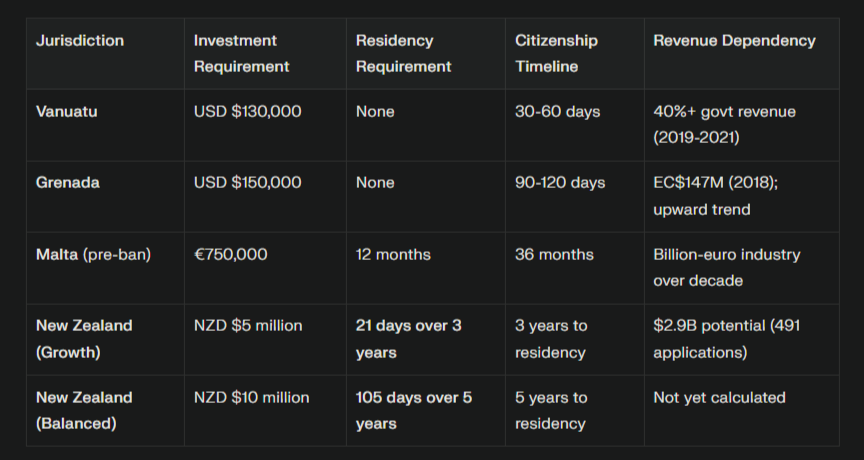864x460 pixels.
Task: Select the Vanuatu row label
Action: (x=67, y=112)
